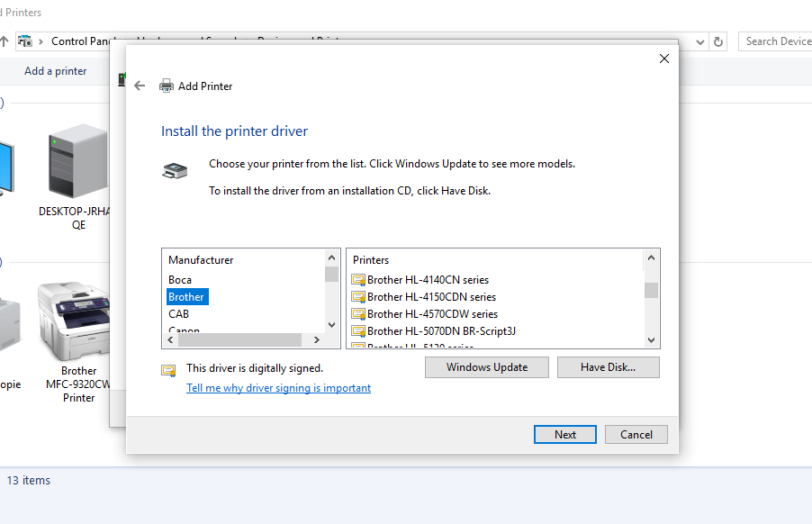812x524 pixels.
Task: Click Manufacturer list scroll down arrow
Action: click(x=332, y=325)
